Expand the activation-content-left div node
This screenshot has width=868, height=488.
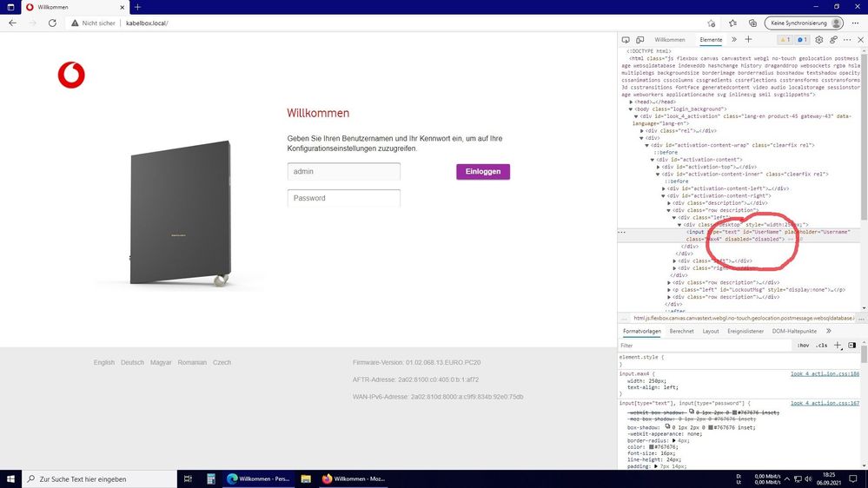pyautogui.click(x=664, y=188)
